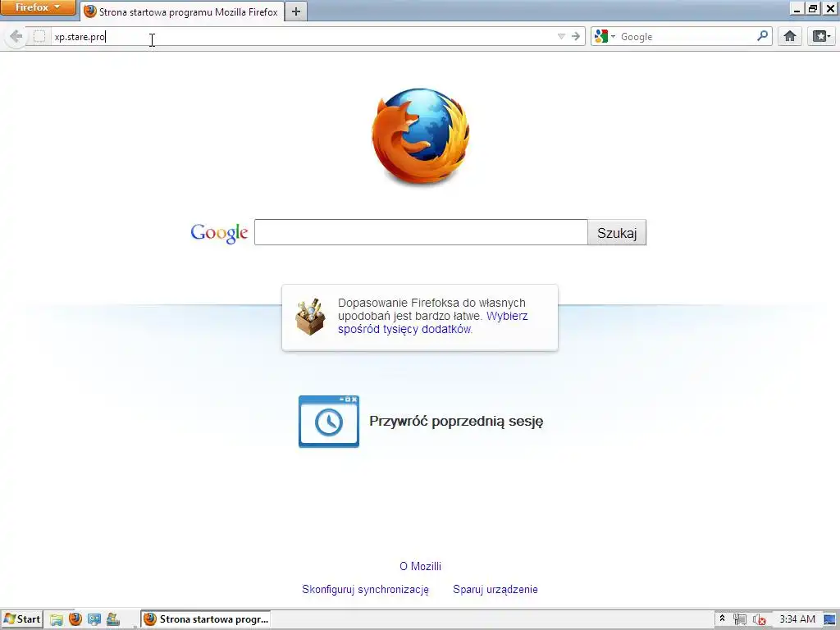Click the Go arrow in address bar
The width and height of the screenshot is (840, 630).
click(x=575, y=36)
